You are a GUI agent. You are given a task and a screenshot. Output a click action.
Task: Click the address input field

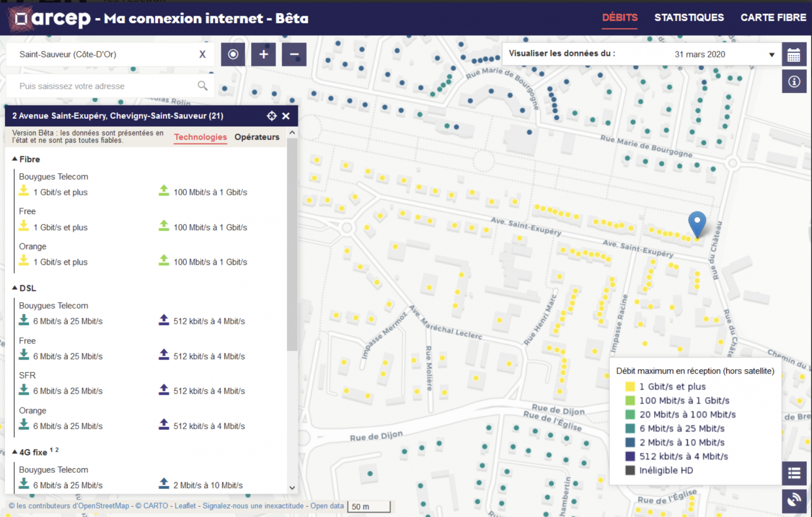coord(101,86)
